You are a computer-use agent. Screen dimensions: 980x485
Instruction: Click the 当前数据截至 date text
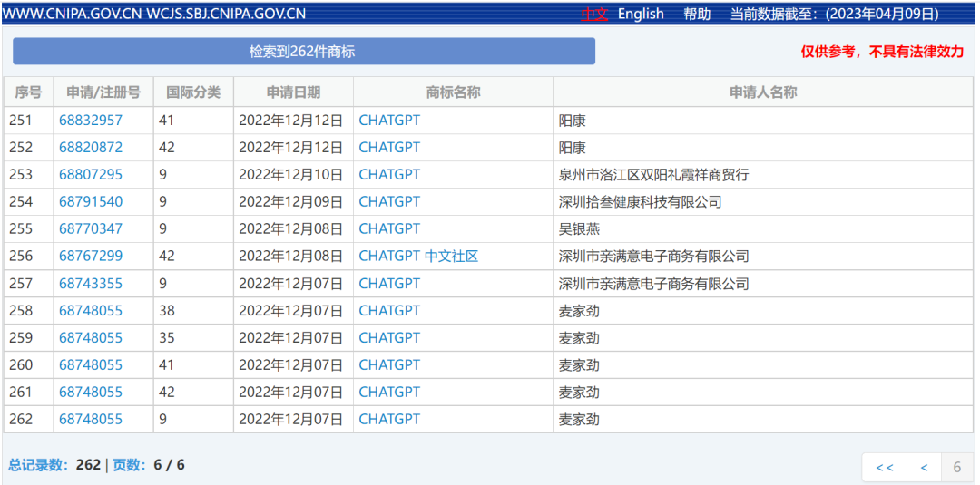(x=835, y=14)
